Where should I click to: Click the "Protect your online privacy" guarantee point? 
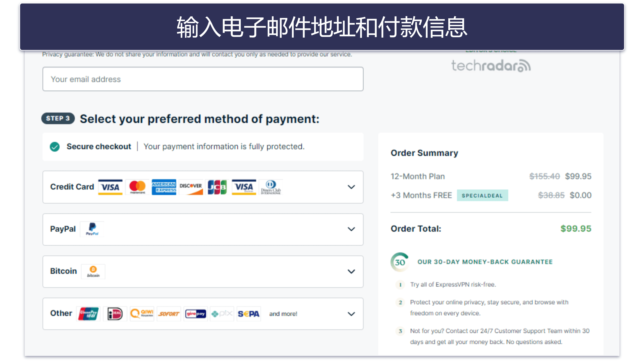[489, 308]
